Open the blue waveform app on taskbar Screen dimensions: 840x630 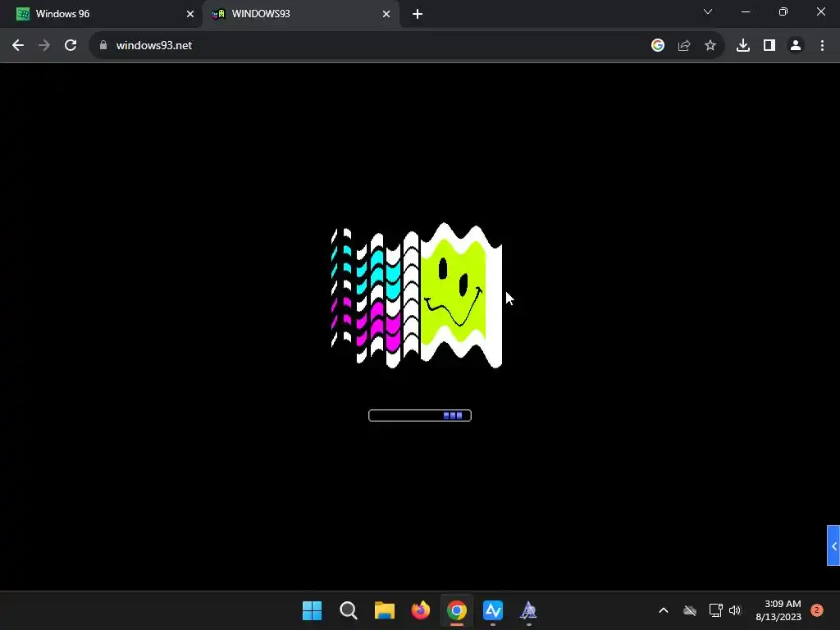click(x=493, y=610)
